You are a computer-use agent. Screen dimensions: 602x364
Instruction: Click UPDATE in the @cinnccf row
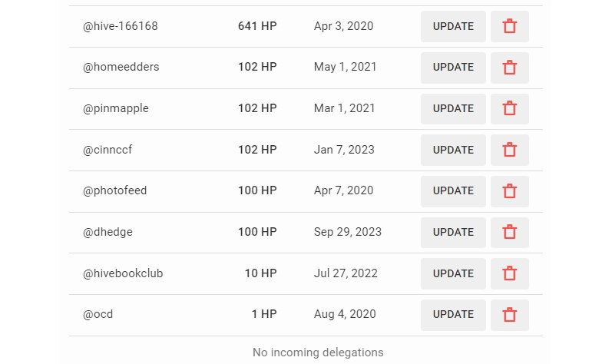pos(453,151)
